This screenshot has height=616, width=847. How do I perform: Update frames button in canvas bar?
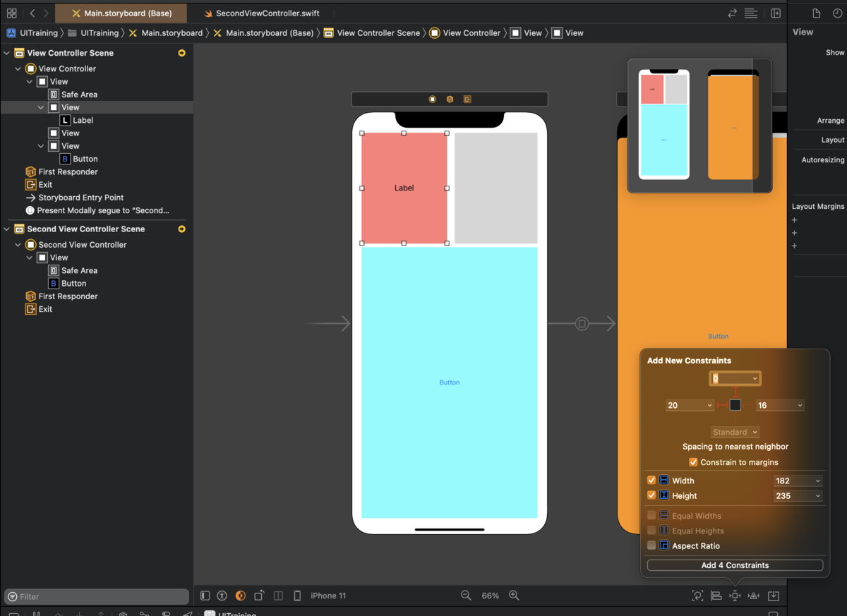pos(697,596)
